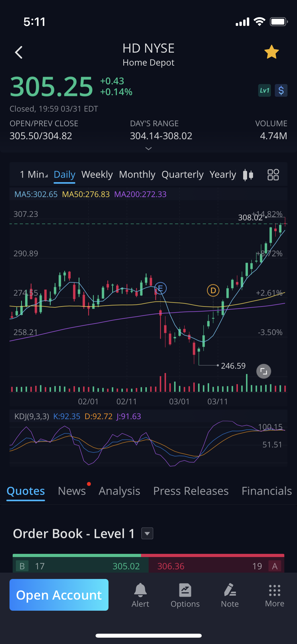
Task: Switch to the Analysis tab
Action: tap(119, 491)
